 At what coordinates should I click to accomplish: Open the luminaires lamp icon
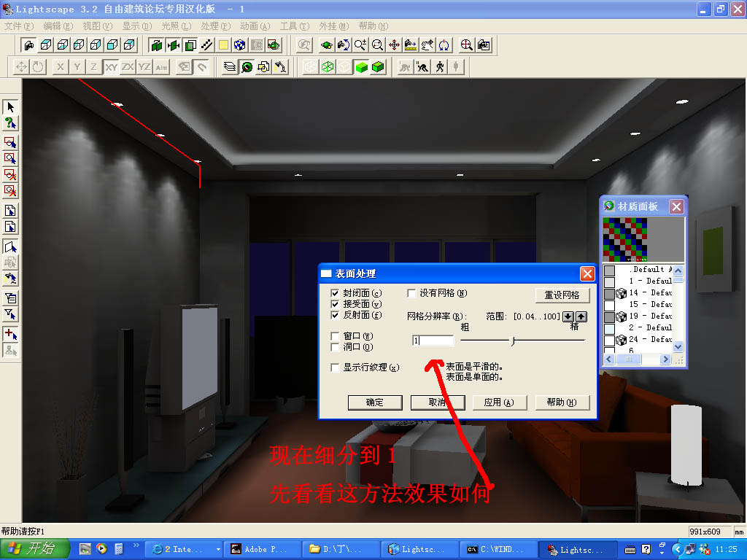click(x=280, y=67)
